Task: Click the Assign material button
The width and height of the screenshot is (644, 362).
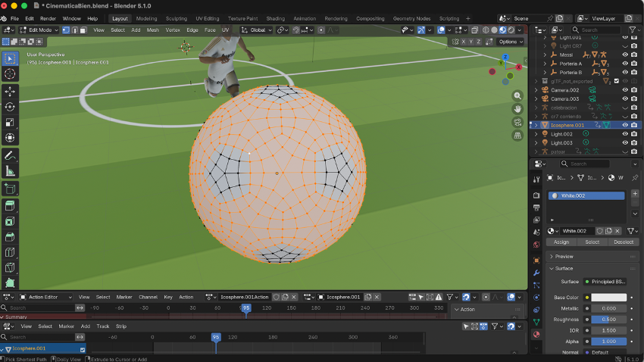Action: point(561,242)
